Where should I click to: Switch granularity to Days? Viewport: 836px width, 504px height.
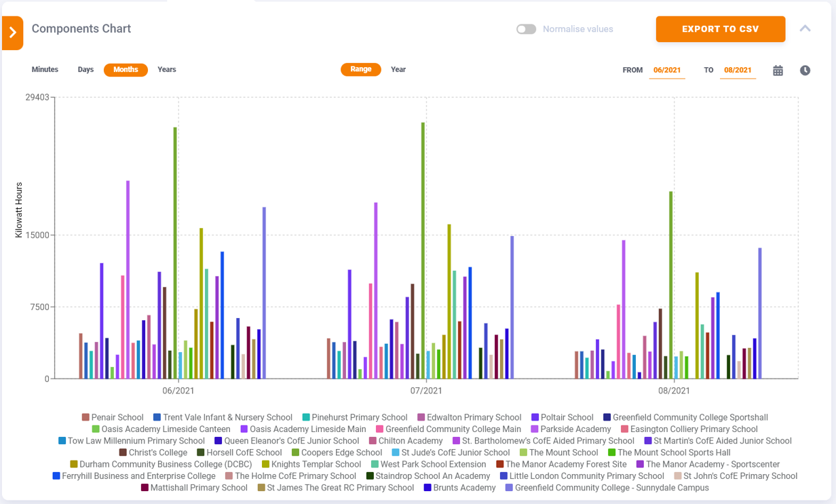click(x=85, y=70)
